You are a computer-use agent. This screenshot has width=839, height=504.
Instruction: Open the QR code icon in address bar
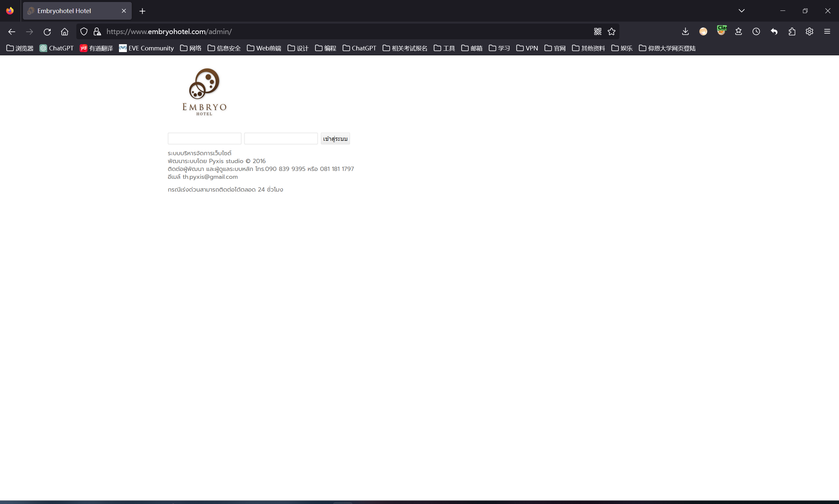point(598,31)
